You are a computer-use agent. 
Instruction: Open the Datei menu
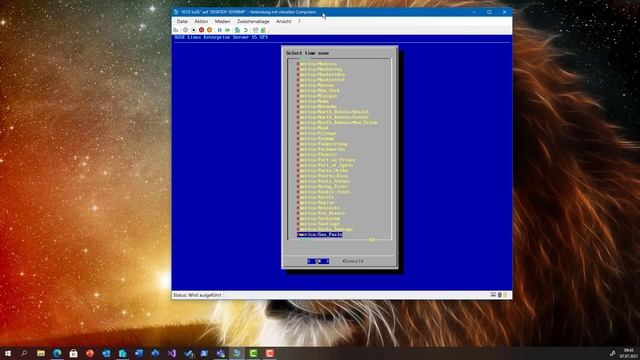[x=182, y=21]
